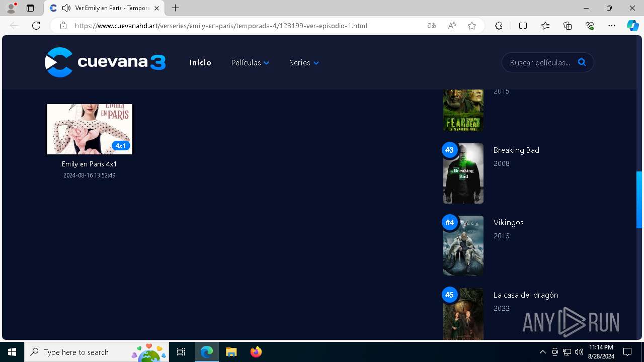
Task: Expand the Películas dropdown menu
Action: click(x=250, y=63)
